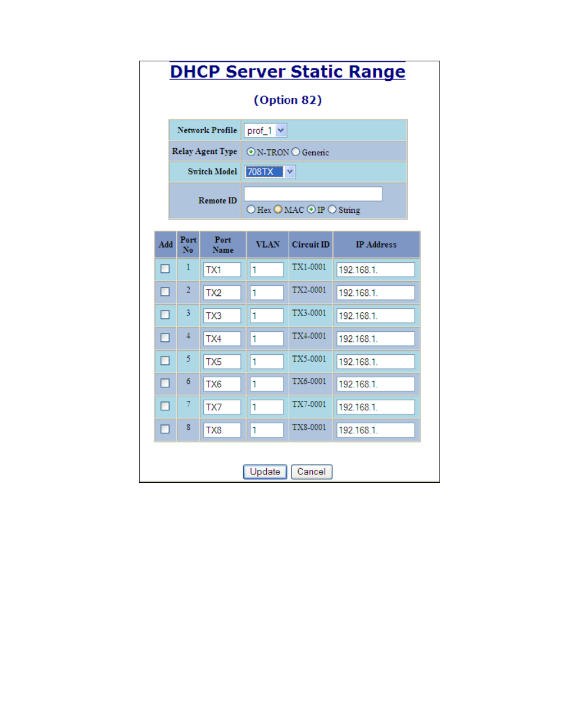Check the Add box for port 2

pyautogui.click(x=165, y=292)
